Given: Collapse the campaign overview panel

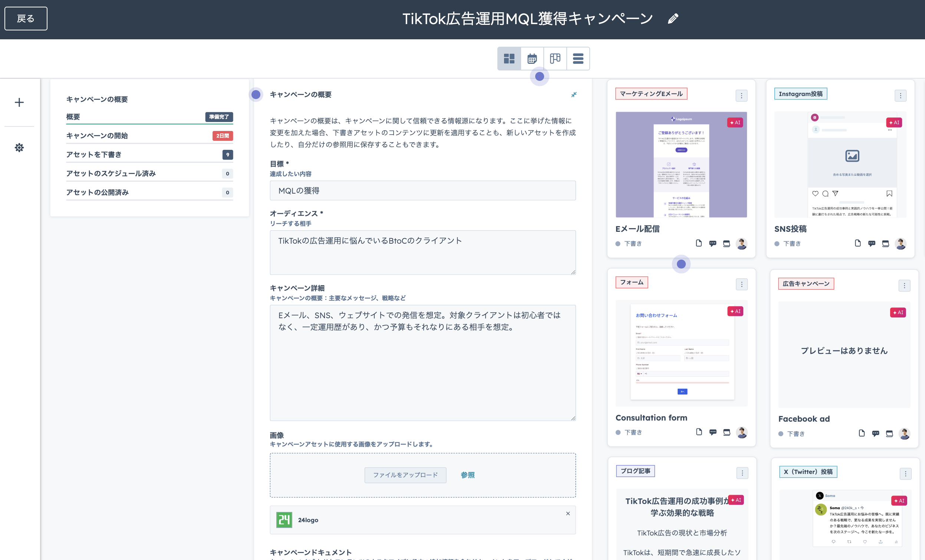Looking at the screenshot, I should click(574, 95).
